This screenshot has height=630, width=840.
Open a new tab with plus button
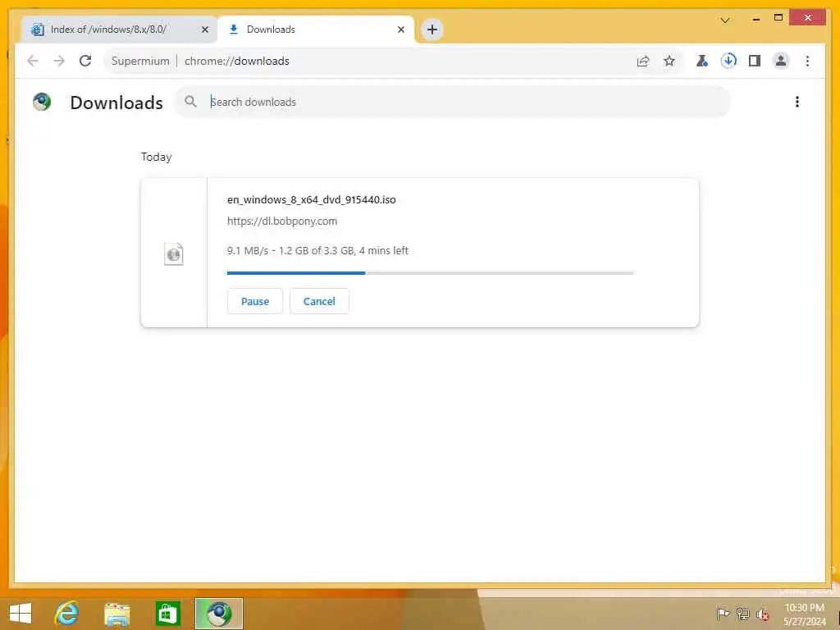click(431, 30)
